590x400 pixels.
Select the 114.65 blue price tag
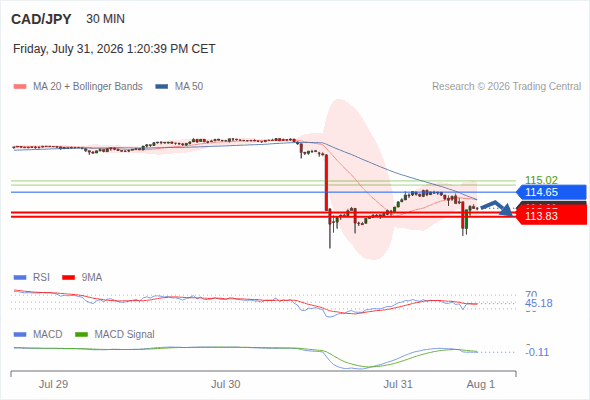point(551,192)
